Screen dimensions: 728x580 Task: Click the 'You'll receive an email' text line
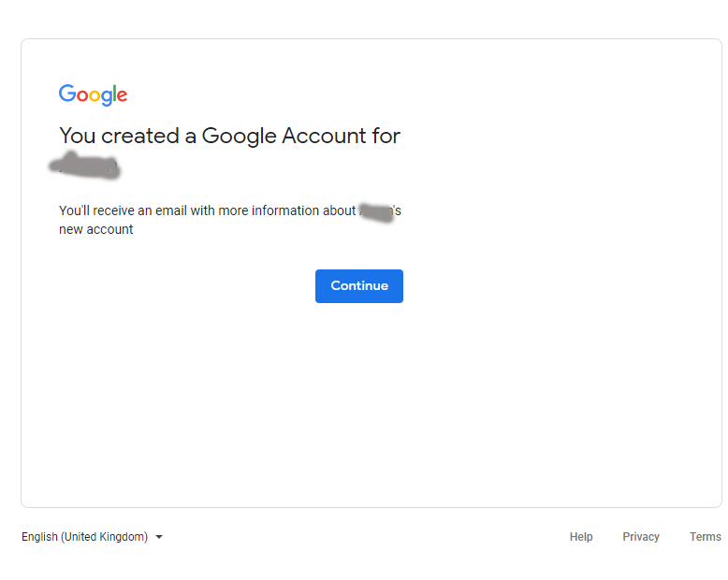[x=208, y=211]
